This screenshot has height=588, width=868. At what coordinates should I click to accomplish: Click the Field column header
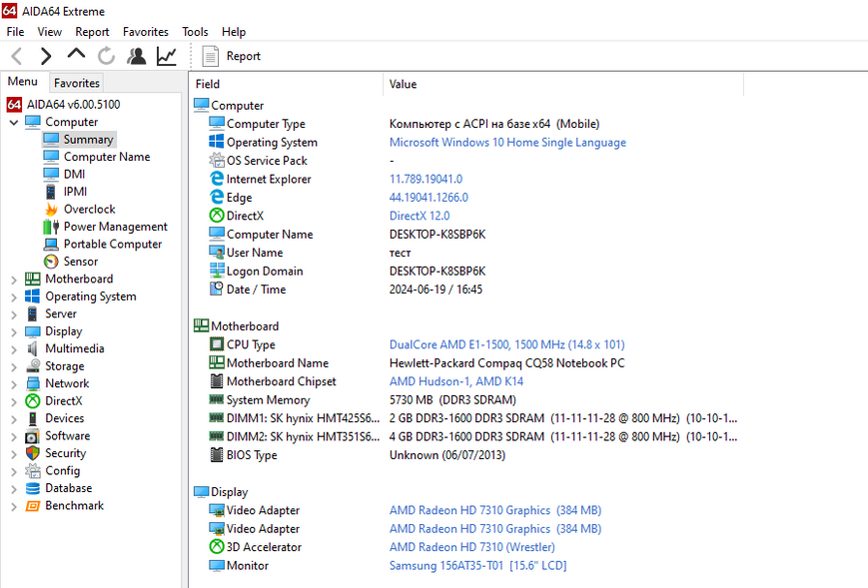pyautogui.click(x=286, y=84)
